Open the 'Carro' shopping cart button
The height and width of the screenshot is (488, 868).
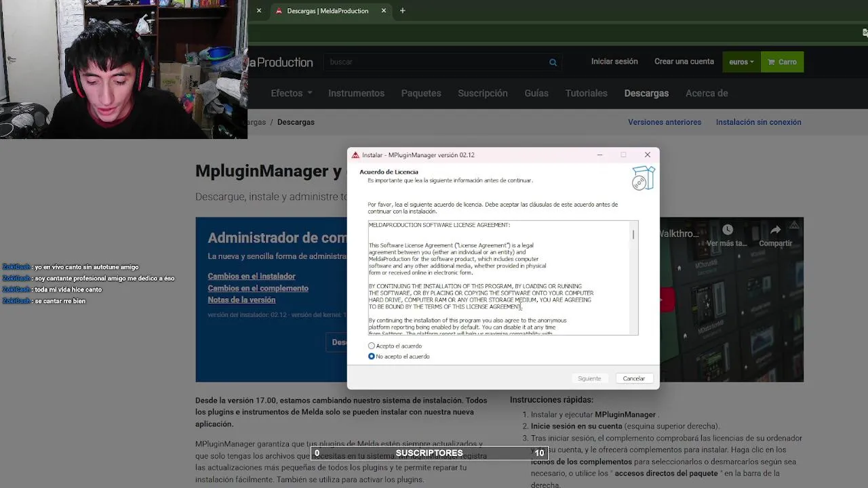pyautogui.click(x=782, y=62)
